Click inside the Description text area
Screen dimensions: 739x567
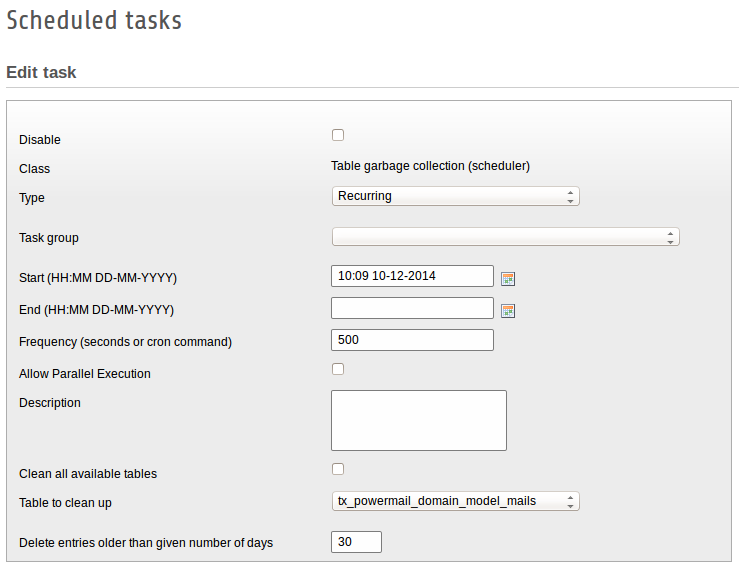coord(418,420)
